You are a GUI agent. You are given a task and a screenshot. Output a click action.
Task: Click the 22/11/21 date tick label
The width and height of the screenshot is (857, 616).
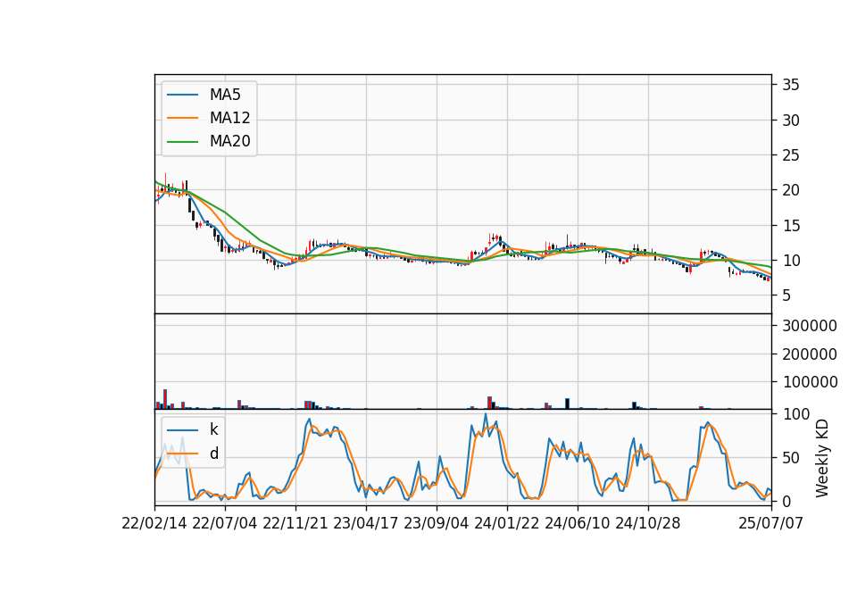295,523
